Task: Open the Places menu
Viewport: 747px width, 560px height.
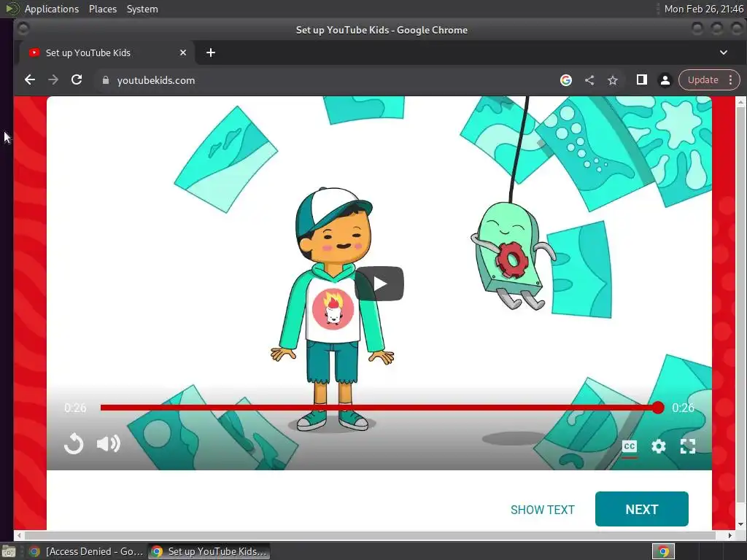Action: coord(102,9)
